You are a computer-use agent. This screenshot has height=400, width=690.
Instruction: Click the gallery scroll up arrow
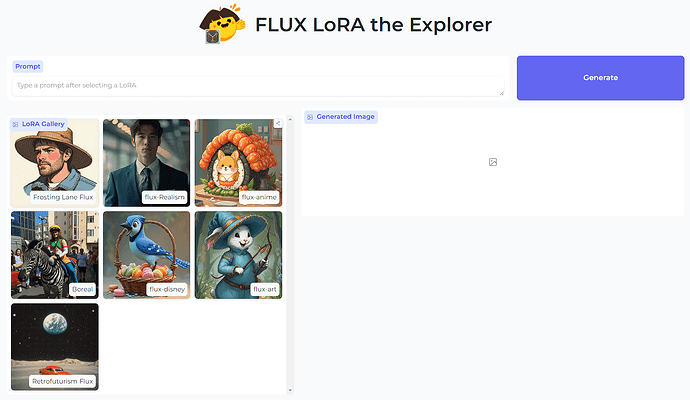click(290, 119)
